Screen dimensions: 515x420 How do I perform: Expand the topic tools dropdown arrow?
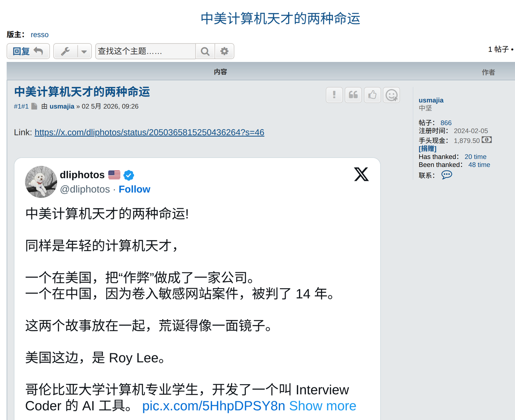point(84,51)
